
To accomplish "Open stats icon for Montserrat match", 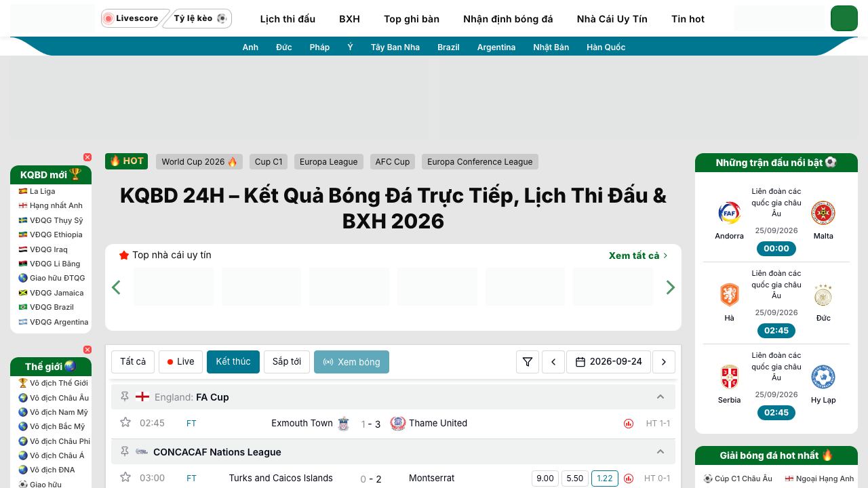I will pyautogui.click(x=629, y=479).
